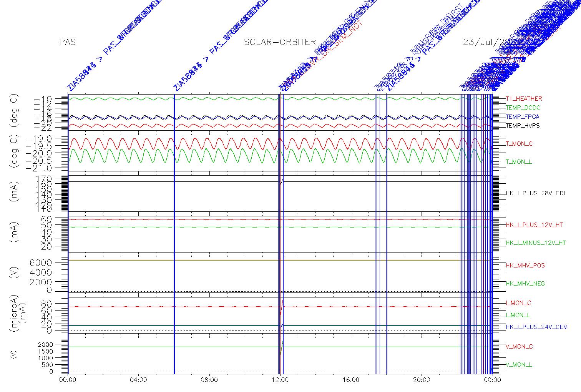
Task: Click the 20:00 time axis tick label
Action: click(422, 380)
